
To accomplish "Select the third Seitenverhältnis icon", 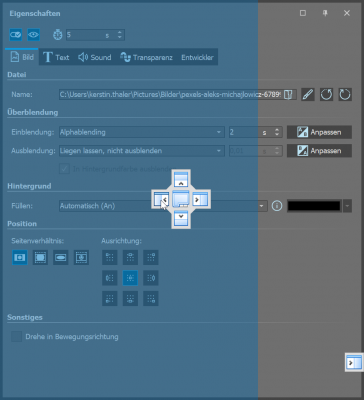I will pos(61,258).
